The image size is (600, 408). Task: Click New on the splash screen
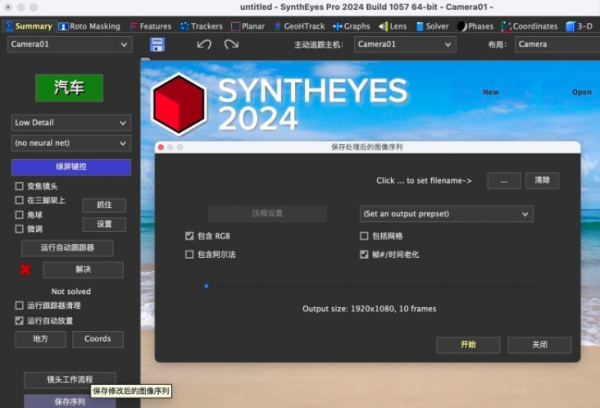[x=491, y=92]
